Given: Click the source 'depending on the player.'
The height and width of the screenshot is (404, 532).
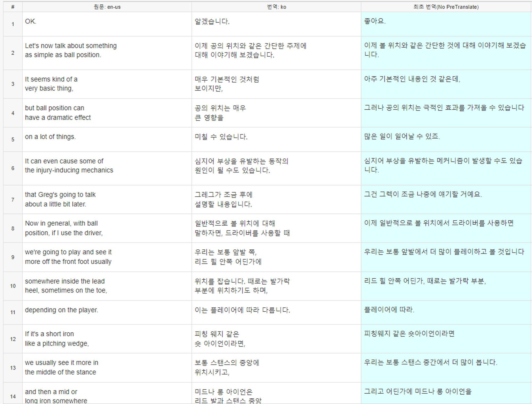Looking at the screenshot, I should (x=61, y=310).
